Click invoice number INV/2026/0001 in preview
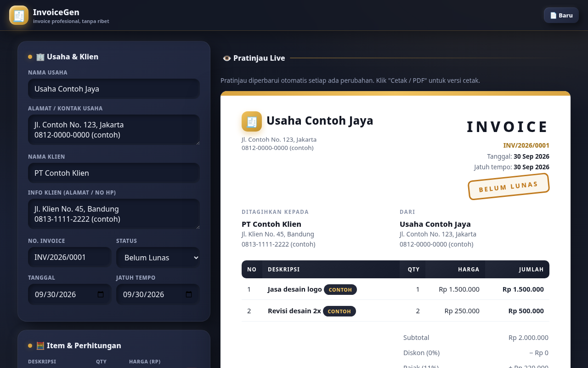The height and width of the screenshot is (368, 588). pyautogui.click(x=526, y=145)
